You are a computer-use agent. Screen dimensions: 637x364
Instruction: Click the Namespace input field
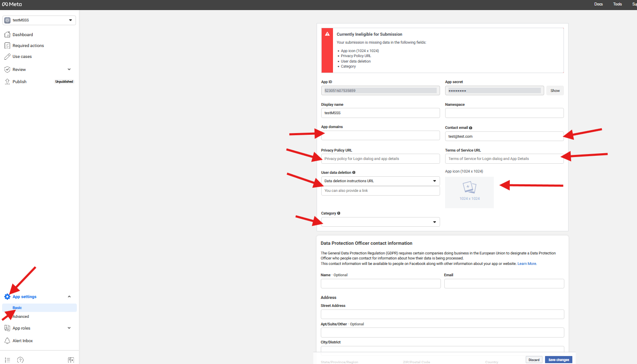pyautogui.click(x=504, y=113)
